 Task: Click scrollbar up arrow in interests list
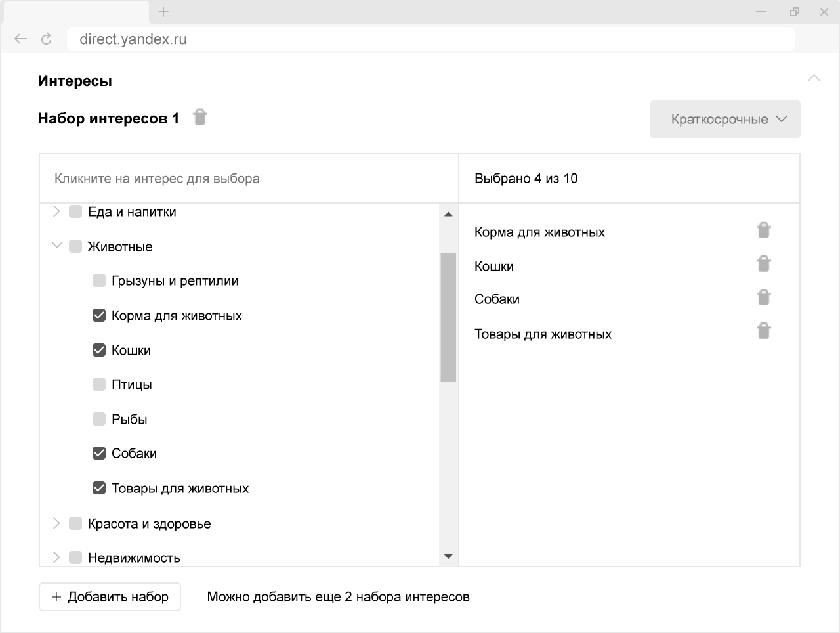click(x=448, y=214)
